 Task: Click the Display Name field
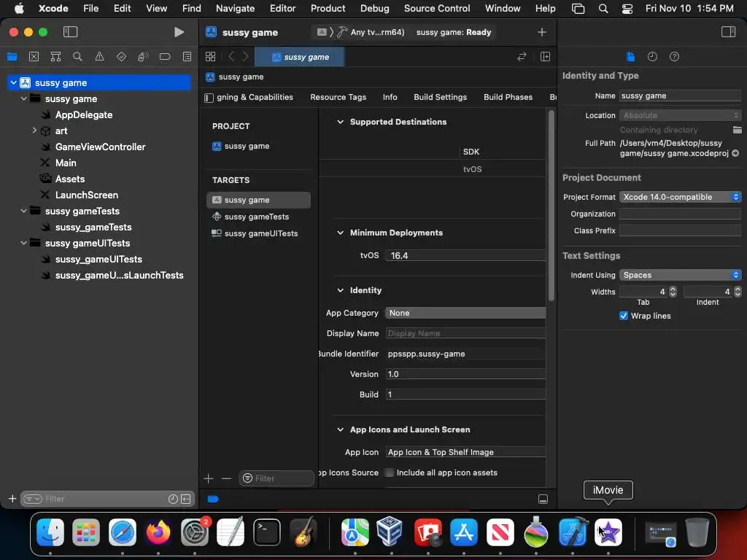tap(465, 333)
